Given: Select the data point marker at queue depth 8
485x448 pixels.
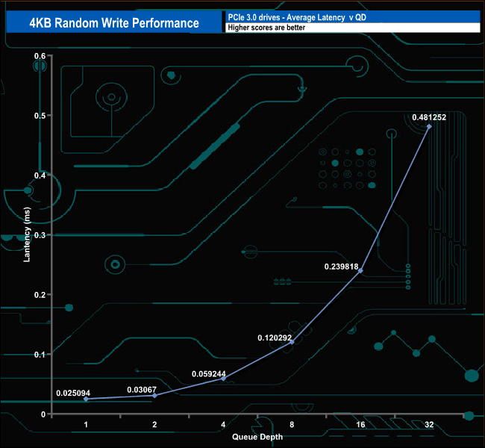Looking at the screenshot, I should (292, 342).
